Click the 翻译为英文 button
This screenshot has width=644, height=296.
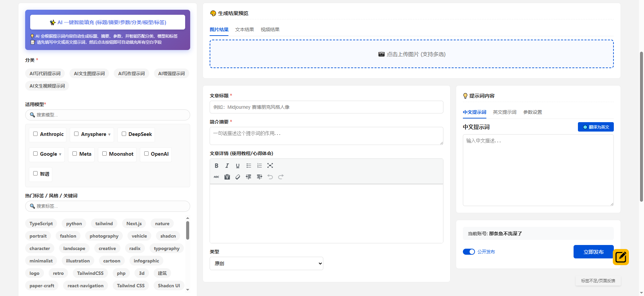tap(596, 127)
